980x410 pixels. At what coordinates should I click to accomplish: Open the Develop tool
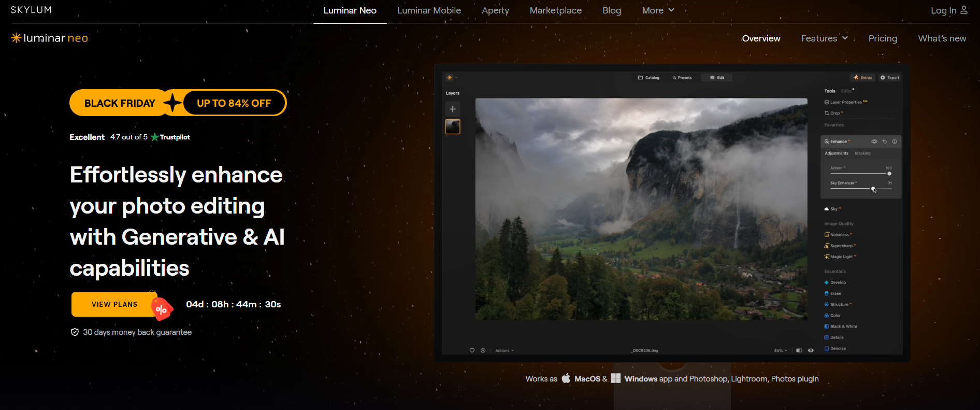pos(835,282)
